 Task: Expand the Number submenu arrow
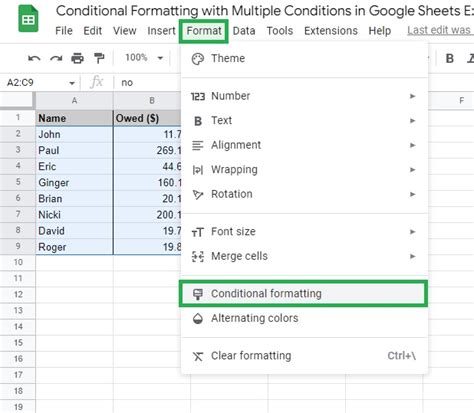[x=413, y=96]
